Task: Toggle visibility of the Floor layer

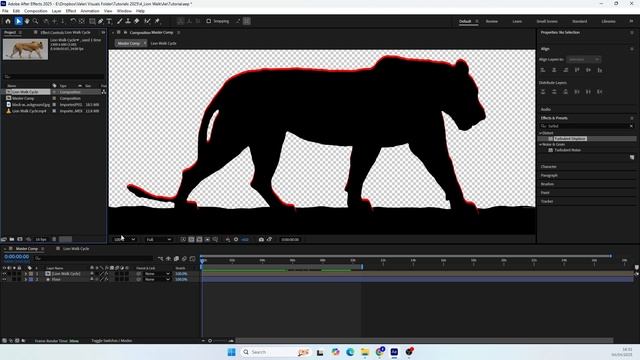Action: [4, 280]
